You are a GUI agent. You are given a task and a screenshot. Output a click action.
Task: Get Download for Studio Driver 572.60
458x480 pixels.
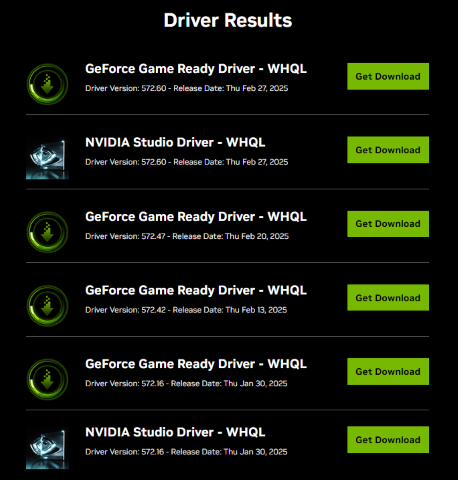point(388,150)
